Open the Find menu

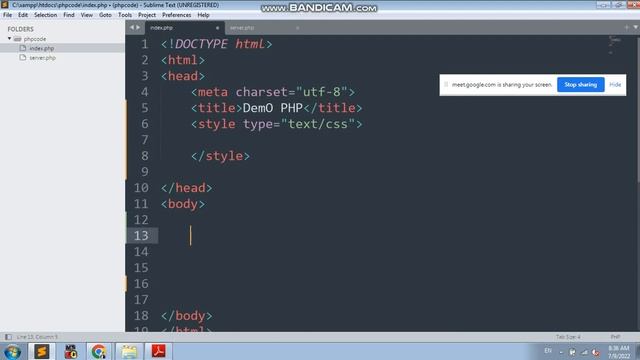(x=69, y=15)
